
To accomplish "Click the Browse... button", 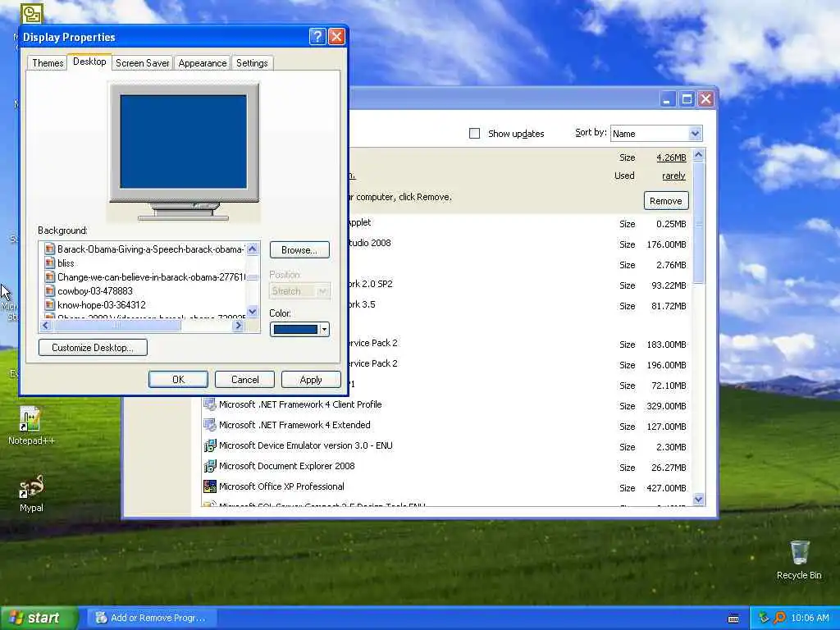I will tap(299, 249).
